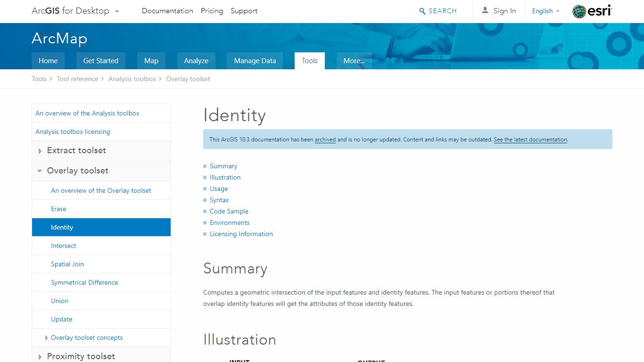Click the Analysis toolbox breadcrumb
This screenshot has width=644, height=362.
132,79
